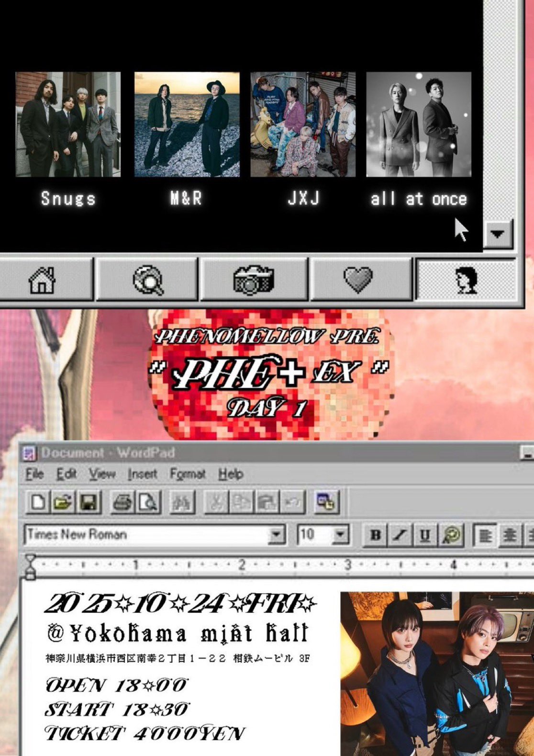Save the document with floppy disk icon
The image size is (534, 756).
pos(89,502)
